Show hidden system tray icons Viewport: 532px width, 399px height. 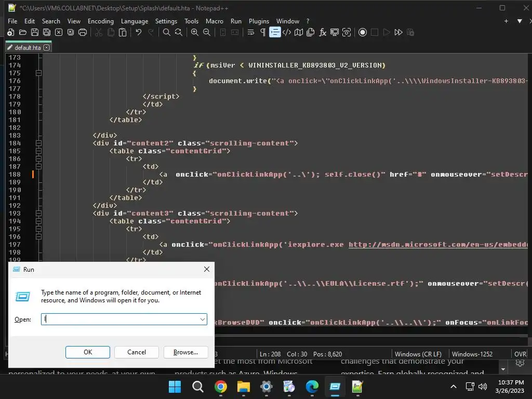click(x=453, y=387)
